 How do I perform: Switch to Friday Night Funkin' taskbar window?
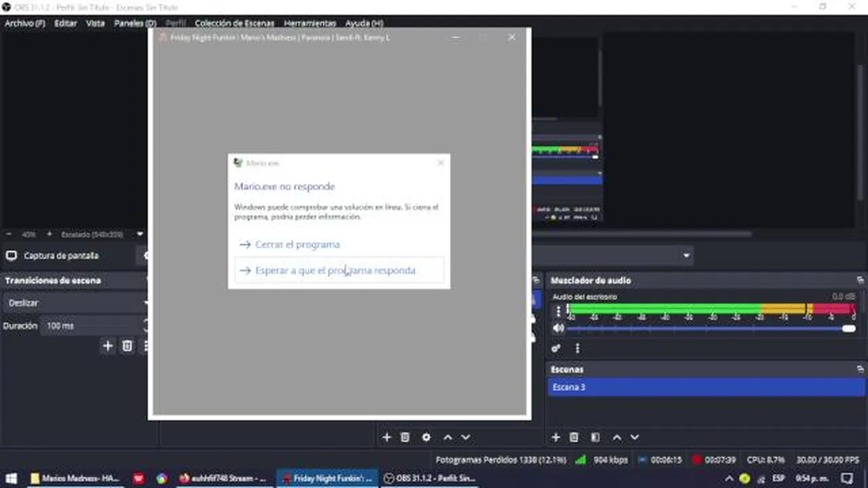pos(327,479)
